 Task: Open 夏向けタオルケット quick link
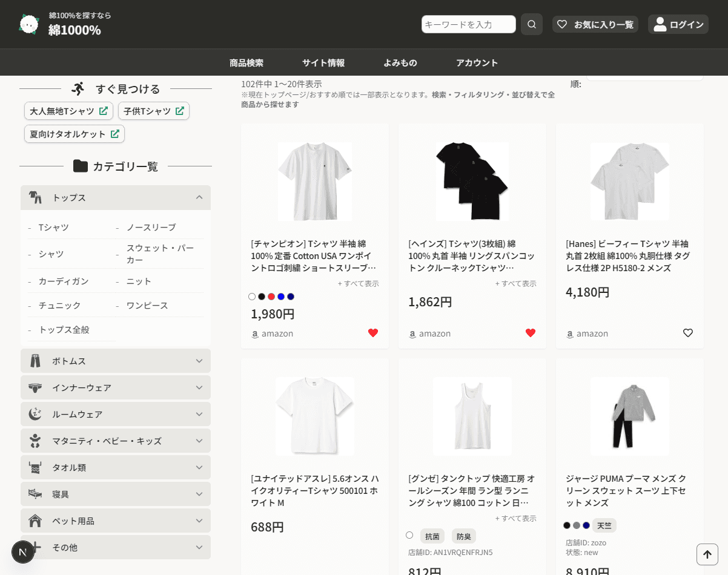coord(74,134)
